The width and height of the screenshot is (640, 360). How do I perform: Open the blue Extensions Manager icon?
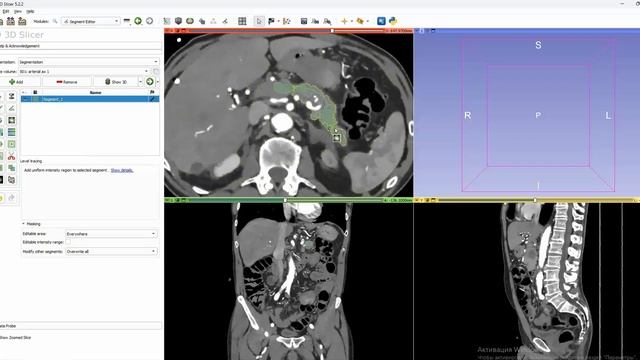point(381,21)
